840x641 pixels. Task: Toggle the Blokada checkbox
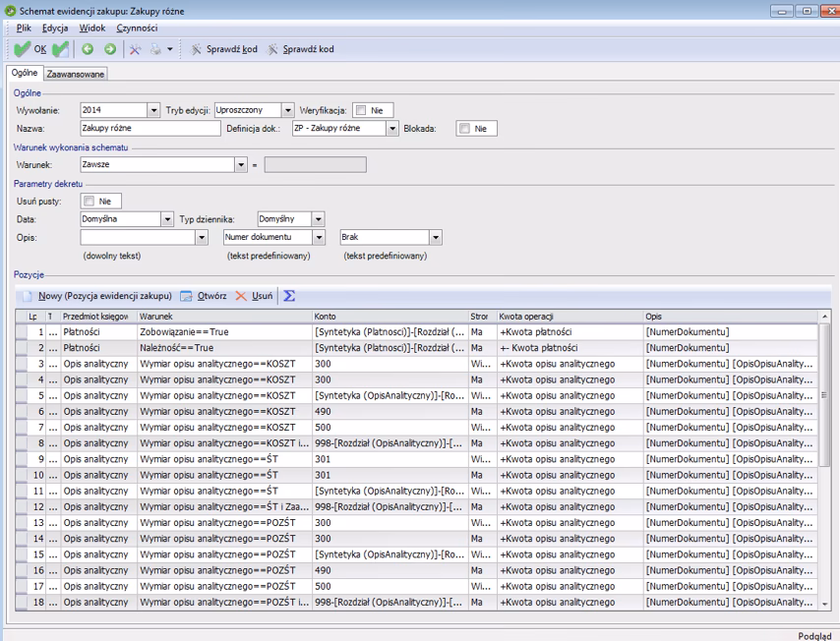click(x=465, y=128)
